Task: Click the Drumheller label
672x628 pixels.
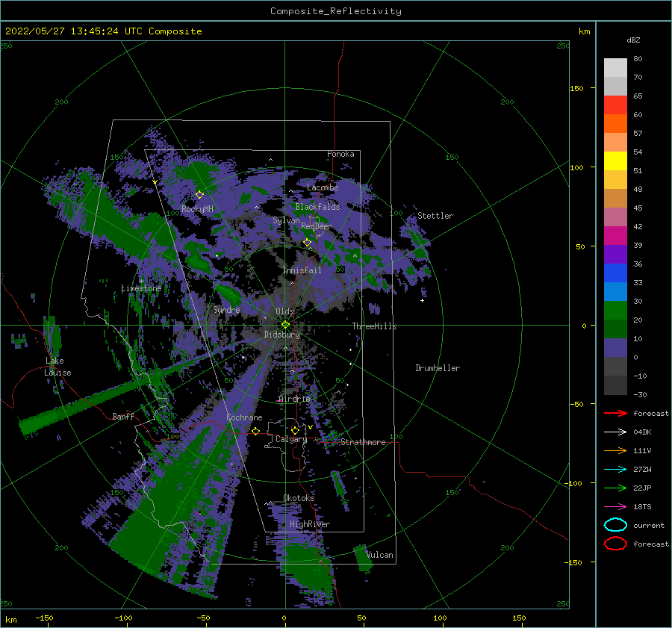Action: click(438, 368)
